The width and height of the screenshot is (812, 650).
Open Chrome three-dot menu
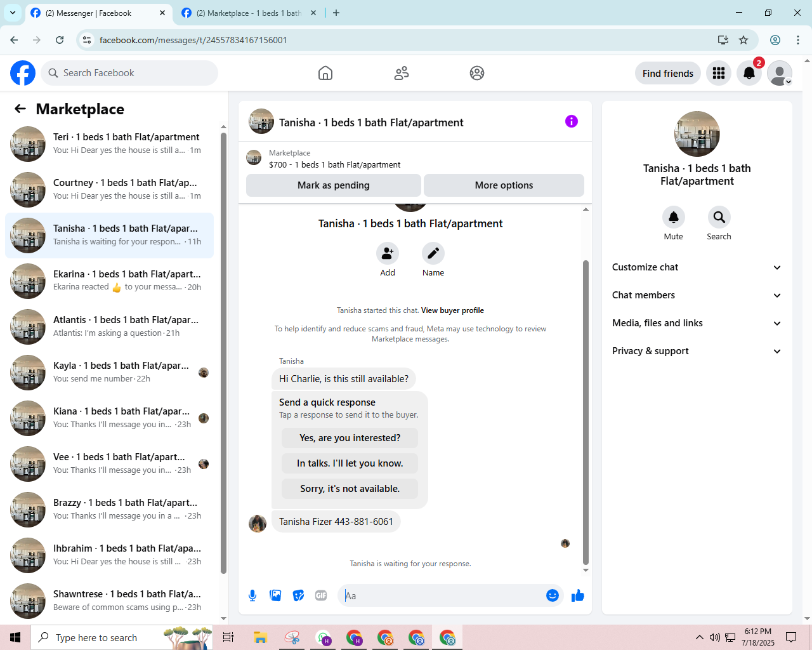click(798, 40)
